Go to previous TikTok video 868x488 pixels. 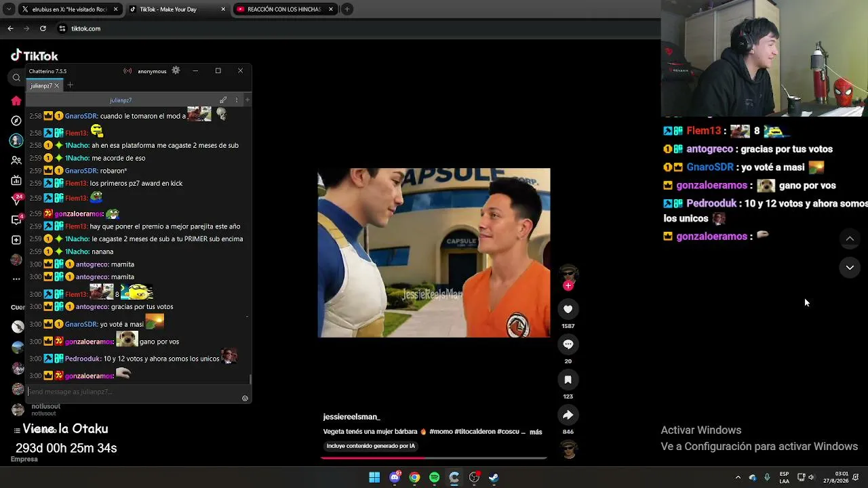(x=850, y=239)
